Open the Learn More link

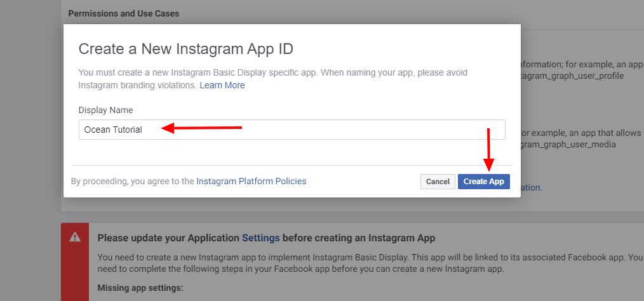[x=222, y=86]
